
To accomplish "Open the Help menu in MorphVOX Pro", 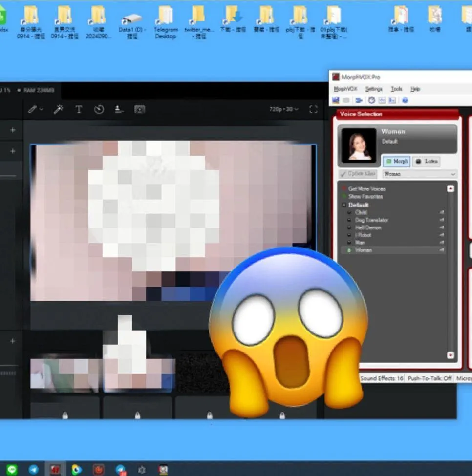I will click(x=415, y=89).
